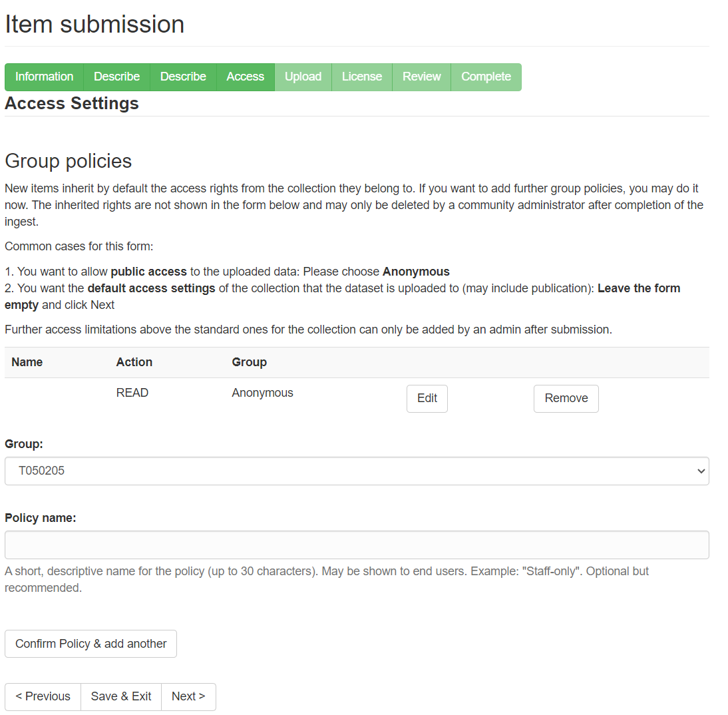Select the Access step tab

tap(246, 77)
